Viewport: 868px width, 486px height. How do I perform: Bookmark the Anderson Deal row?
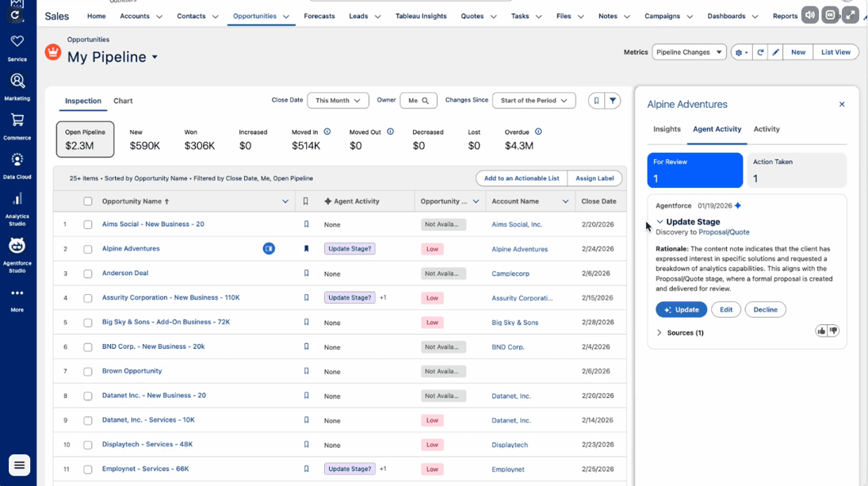[306, 273]
